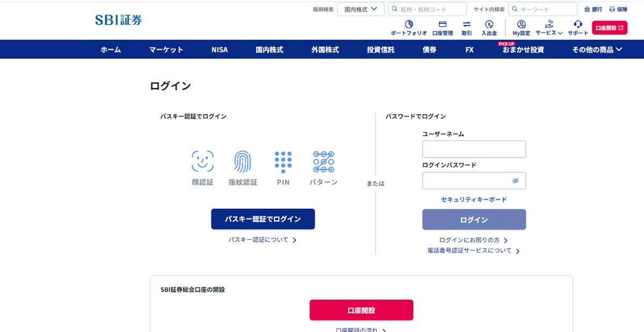This screenshot has height=332, width=644.
Task: Click the 保険 insurance icon link
Action: pos(618,9)
